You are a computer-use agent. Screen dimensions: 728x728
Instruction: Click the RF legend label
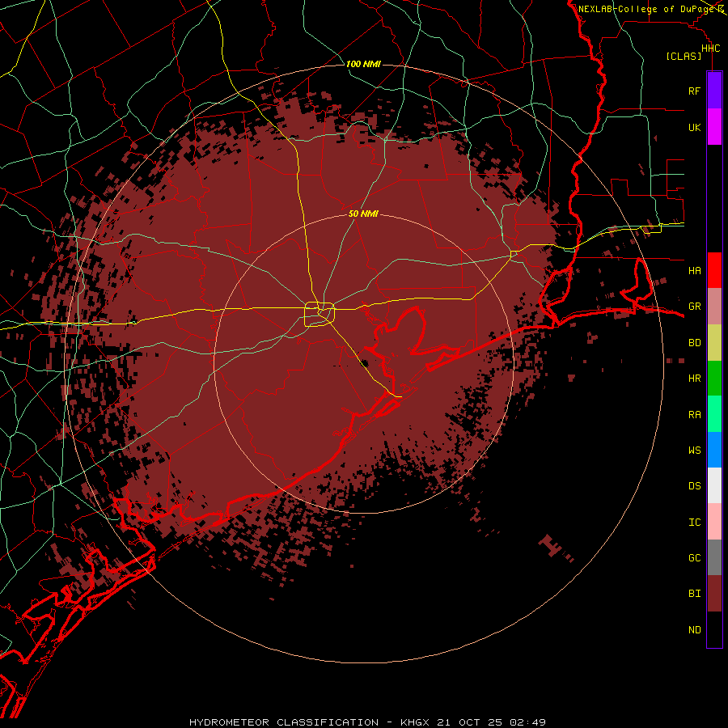[x=694, y=91]
